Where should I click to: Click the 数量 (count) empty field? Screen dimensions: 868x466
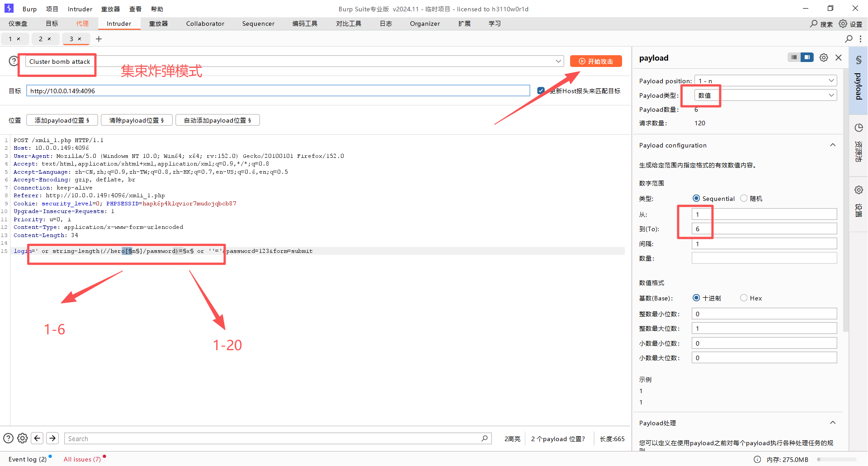764,258
